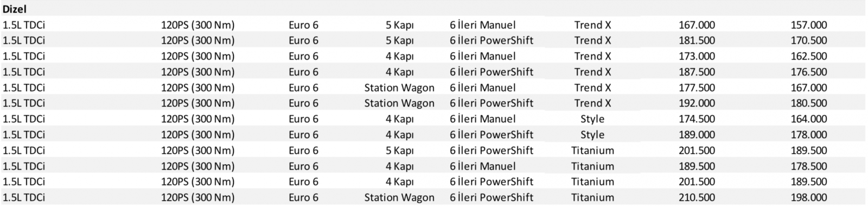
Task: Select price 170.500 in second row
Action: coord(809,41)
